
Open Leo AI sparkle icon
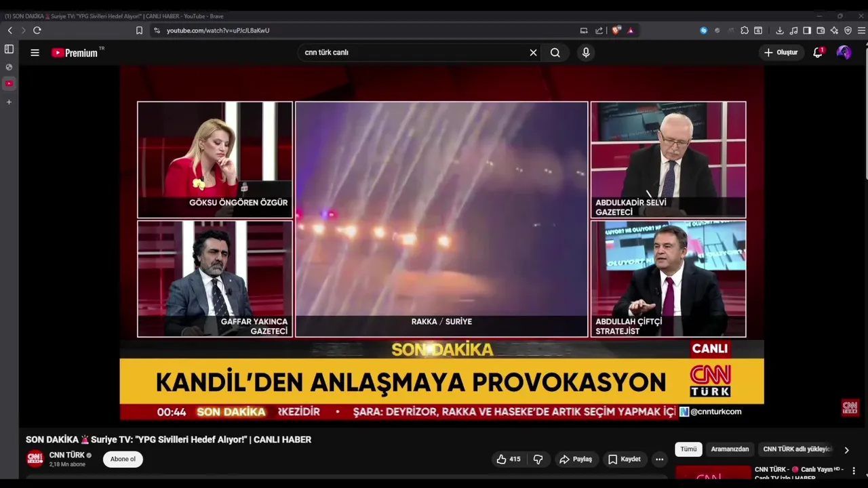pyautogui.click(x=834, y=30)
